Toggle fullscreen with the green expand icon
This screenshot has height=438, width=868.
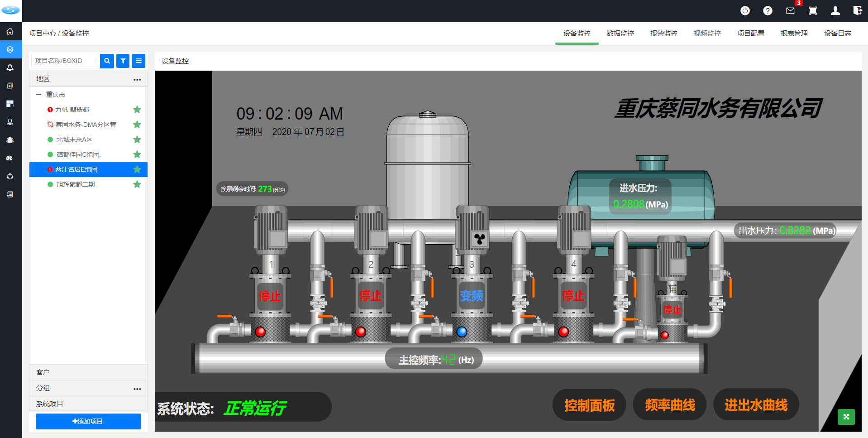pyautogui.click(x=846, y=417)
